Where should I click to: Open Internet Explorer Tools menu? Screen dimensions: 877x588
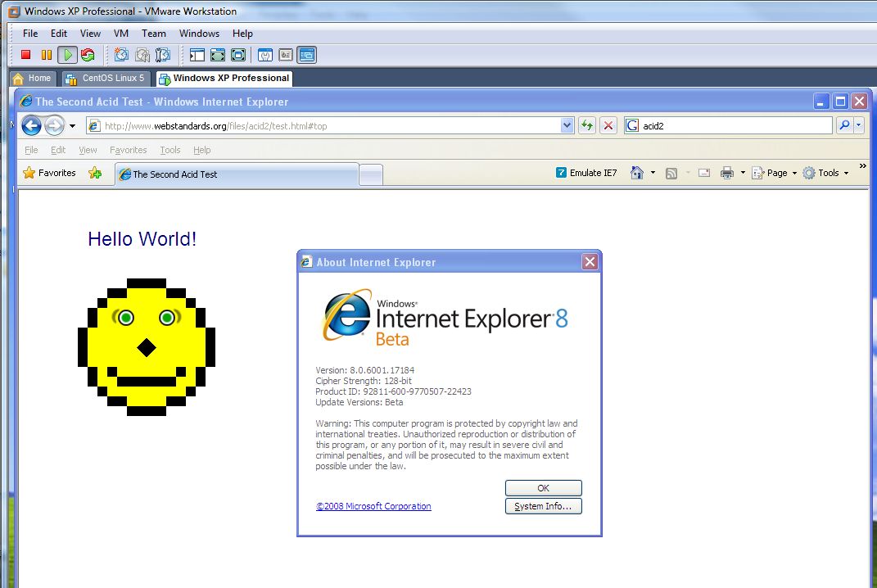[170, 150]
